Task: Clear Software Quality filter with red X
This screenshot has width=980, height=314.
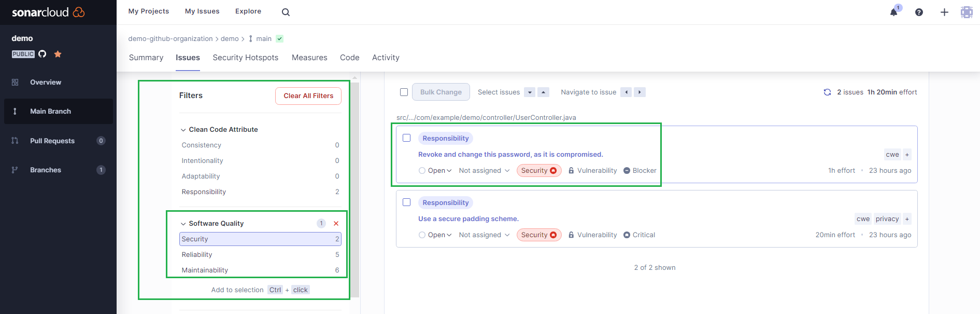Action: [336, 224]
